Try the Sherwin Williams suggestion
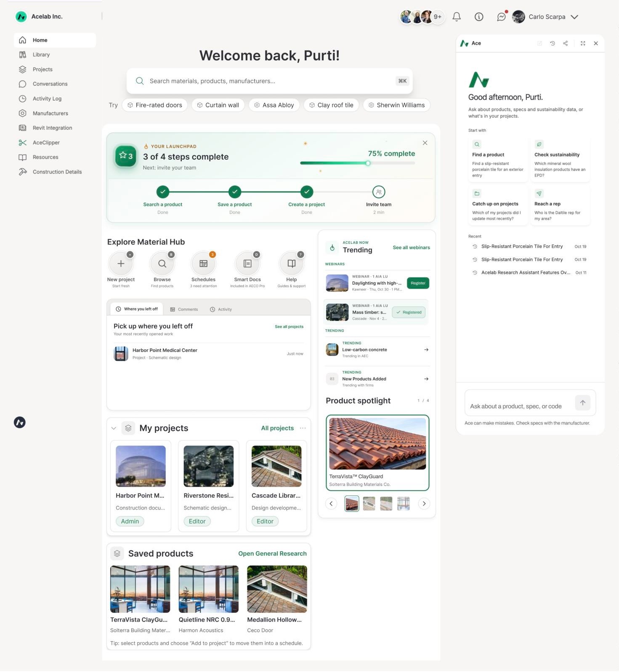Viewport: 619px width, 672px height. point(397,105)
